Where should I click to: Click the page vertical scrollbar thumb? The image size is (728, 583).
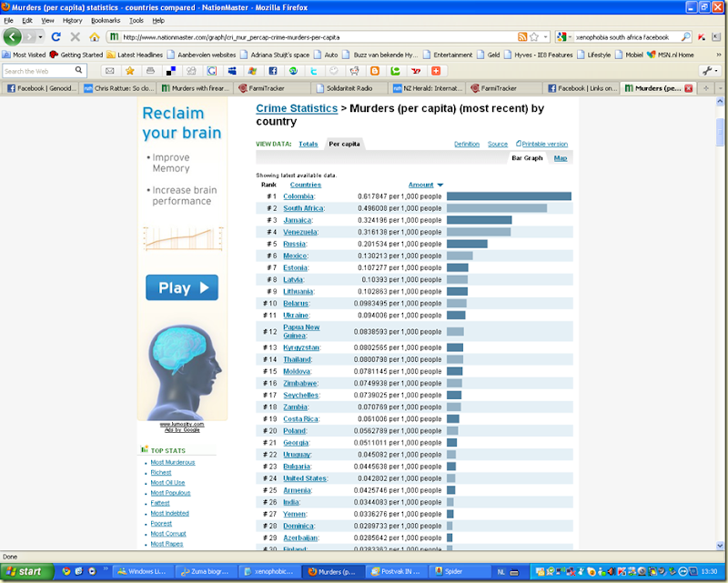pyautogui.click(x=720, y=132)
